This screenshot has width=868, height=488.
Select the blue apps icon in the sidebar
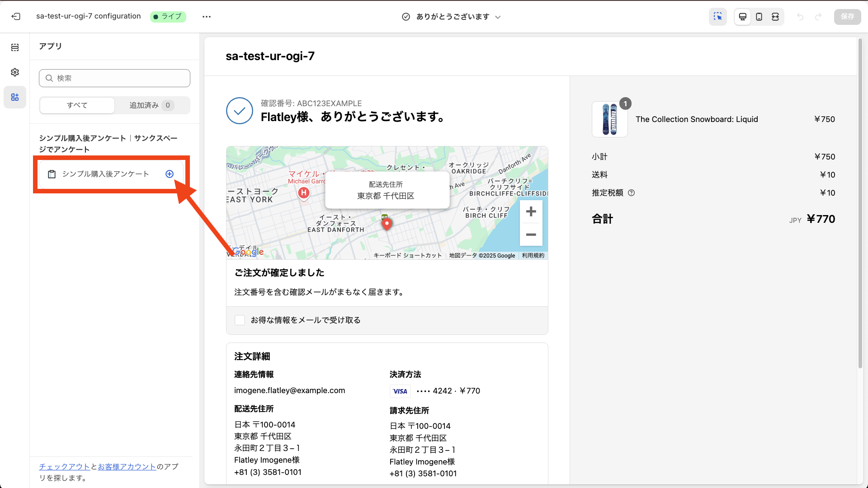15,97
